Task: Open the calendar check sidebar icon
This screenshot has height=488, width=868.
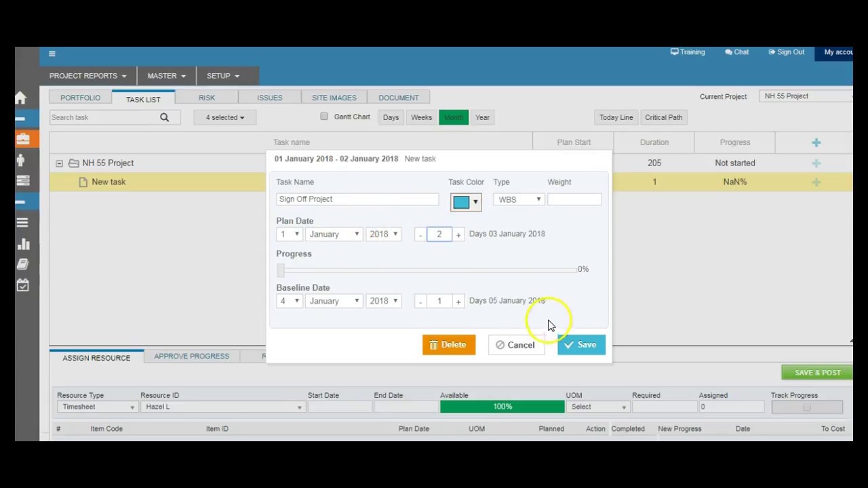Action: point(22,285)
